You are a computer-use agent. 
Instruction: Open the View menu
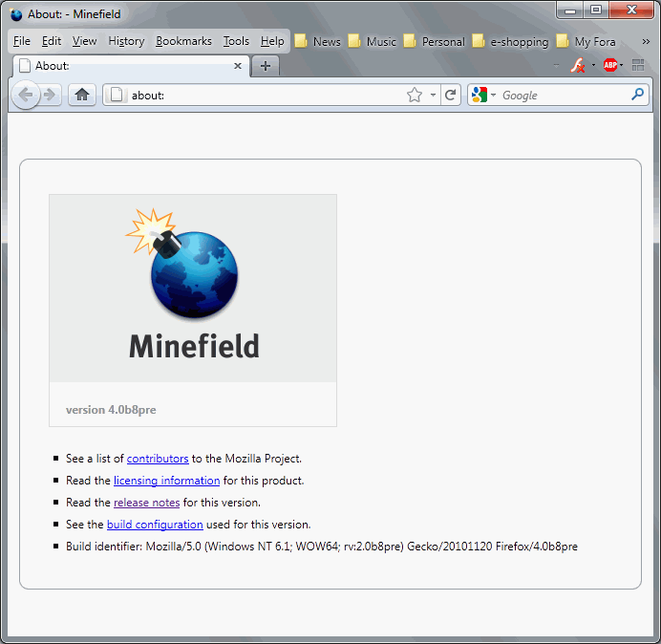(x=84, y=41)
